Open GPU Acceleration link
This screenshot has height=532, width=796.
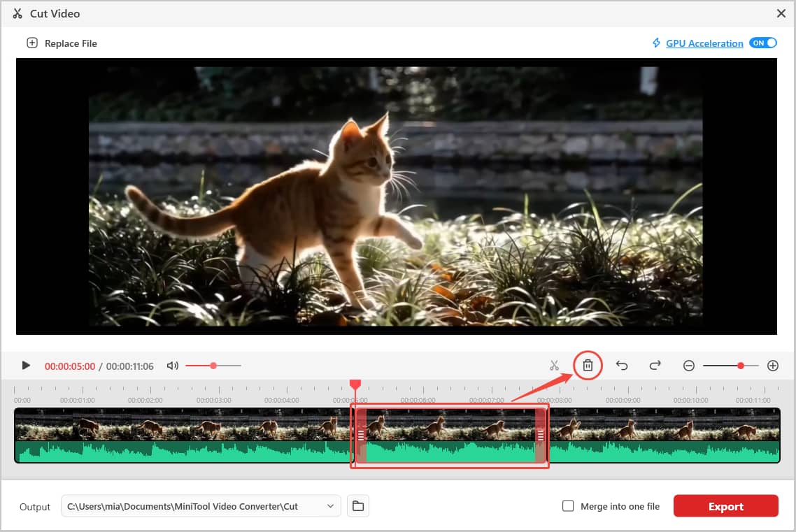coord(704,43)
